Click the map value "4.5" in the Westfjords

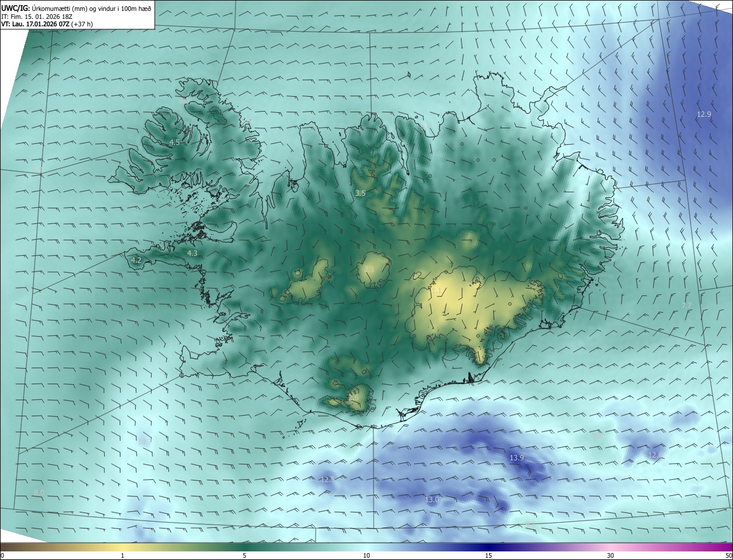(175, 142)
